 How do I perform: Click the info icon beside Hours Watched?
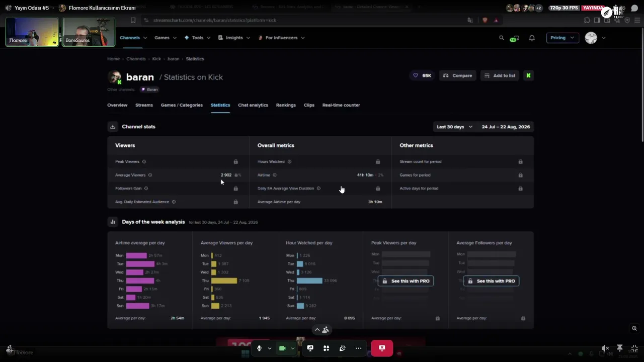(289, 161)
